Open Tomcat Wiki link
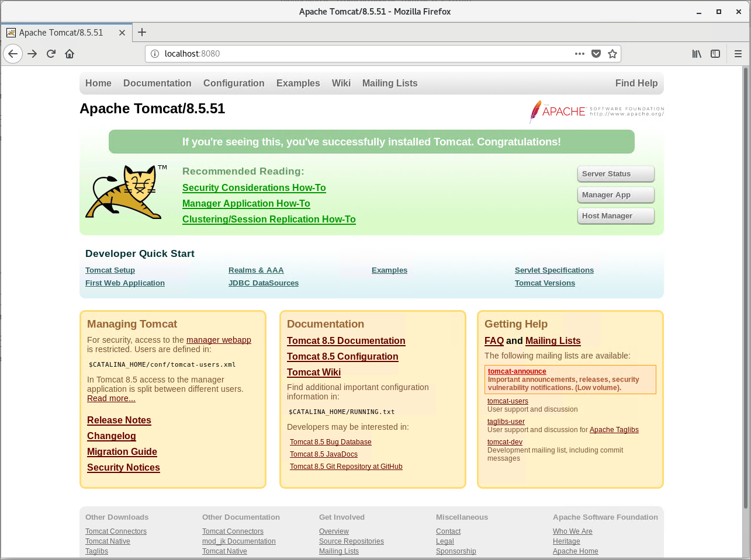Image resolution: width=751 pixels, height=560 pixels. click(314, 373)
